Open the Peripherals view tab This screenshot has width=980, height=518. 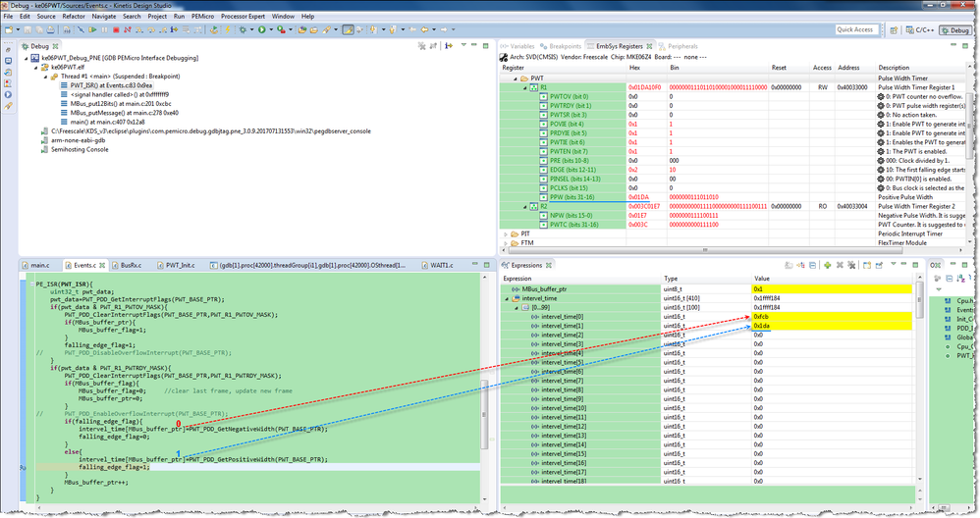(678, 46)
